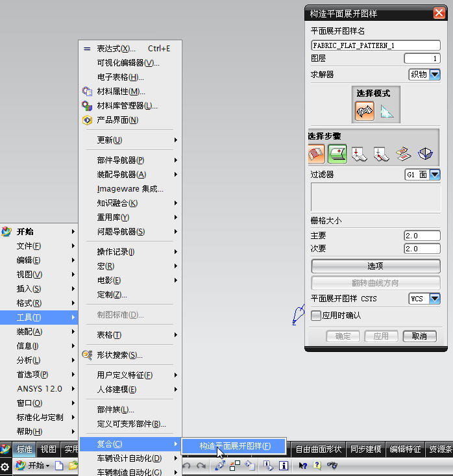The width and height of the screenshot is (453, 476).
Task: Click the flat pattern placement step icon
Action: click(404, 154)
